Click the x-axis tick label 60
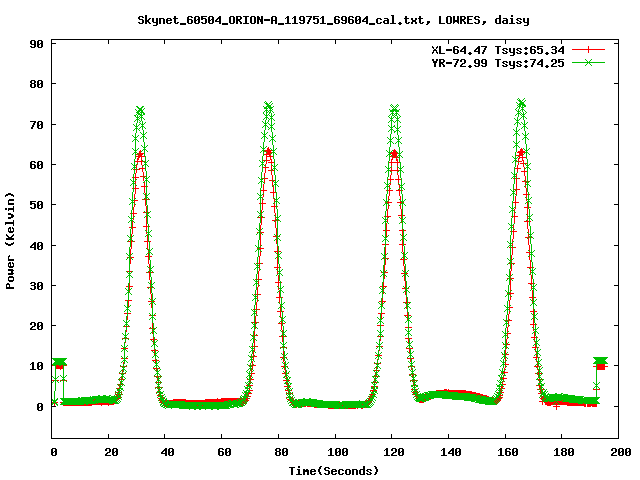This screenshot has width=640, height=480. 224,452
